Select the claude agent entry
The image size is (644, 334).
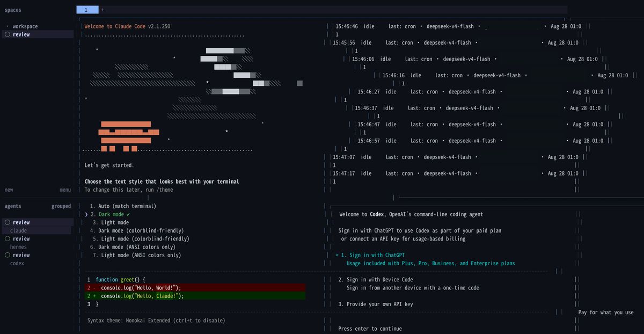click(x=18, y=231)
